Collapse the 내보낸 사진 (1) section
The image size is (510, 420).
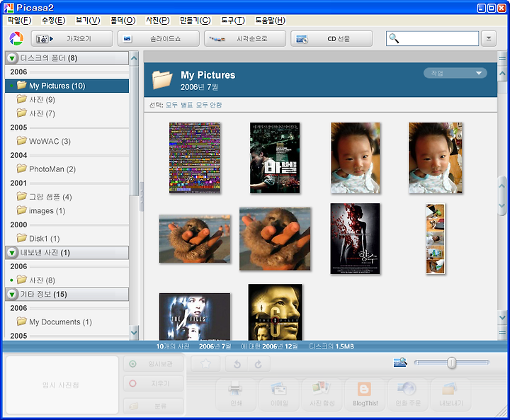click(12, 253)
